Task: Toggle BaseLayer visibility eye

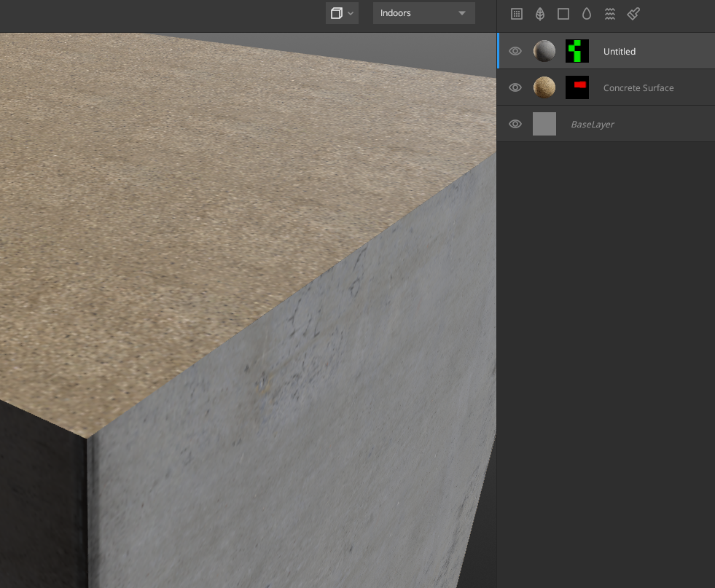Action: click(515, 124)
